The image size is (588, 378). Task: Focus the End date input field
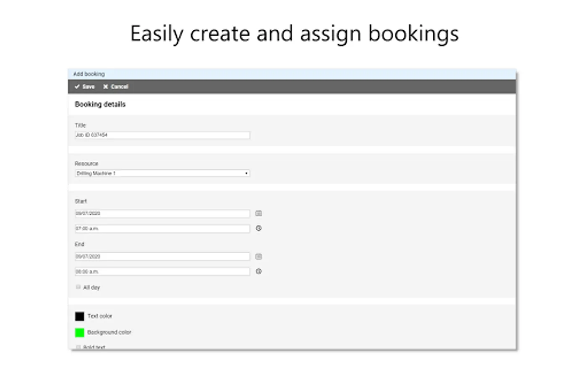pyautogui.click(x=162, y=257)
